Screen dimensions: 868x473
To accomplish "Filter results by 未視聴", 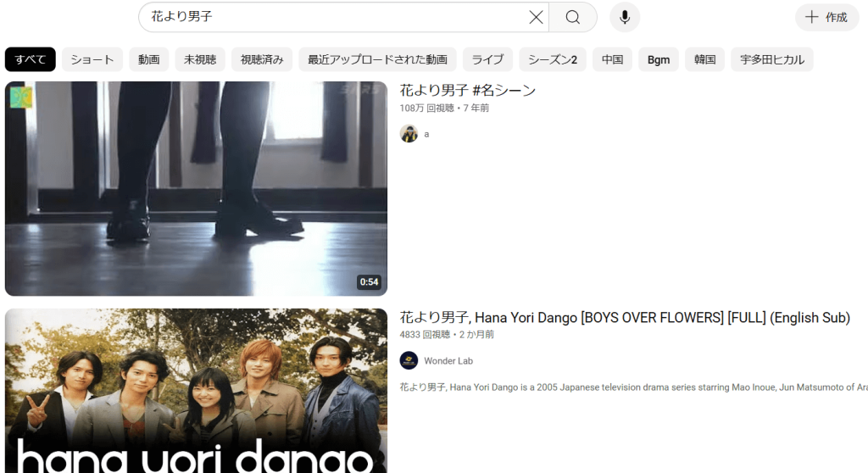I will tap(200, 59).
